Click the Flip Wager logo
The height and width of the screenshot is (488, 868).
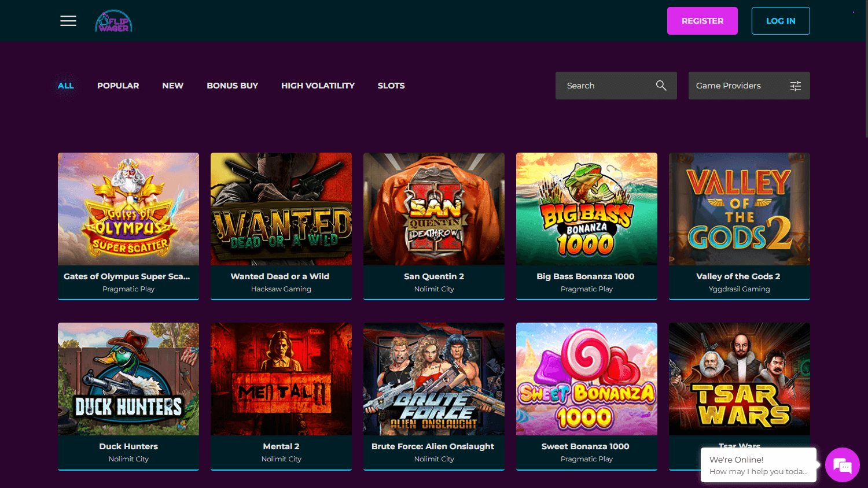(113, 21)
